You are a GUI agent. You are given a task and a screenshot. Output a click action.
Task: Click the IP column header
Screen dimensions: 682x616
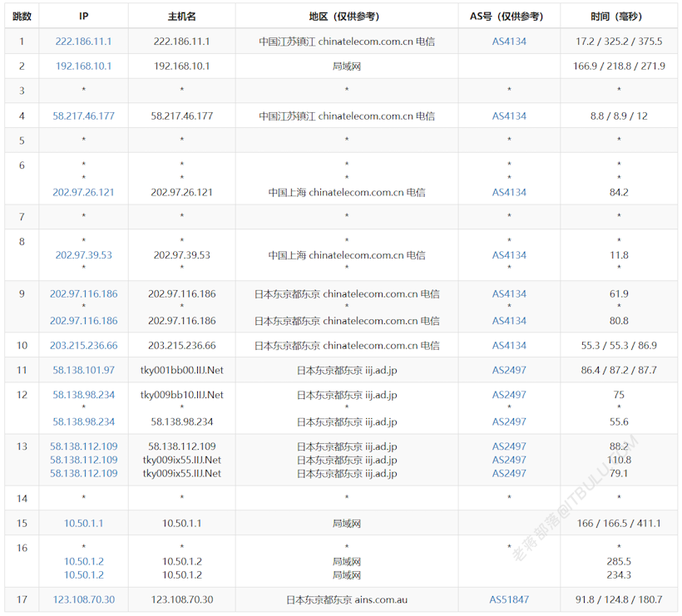point(83,17)
